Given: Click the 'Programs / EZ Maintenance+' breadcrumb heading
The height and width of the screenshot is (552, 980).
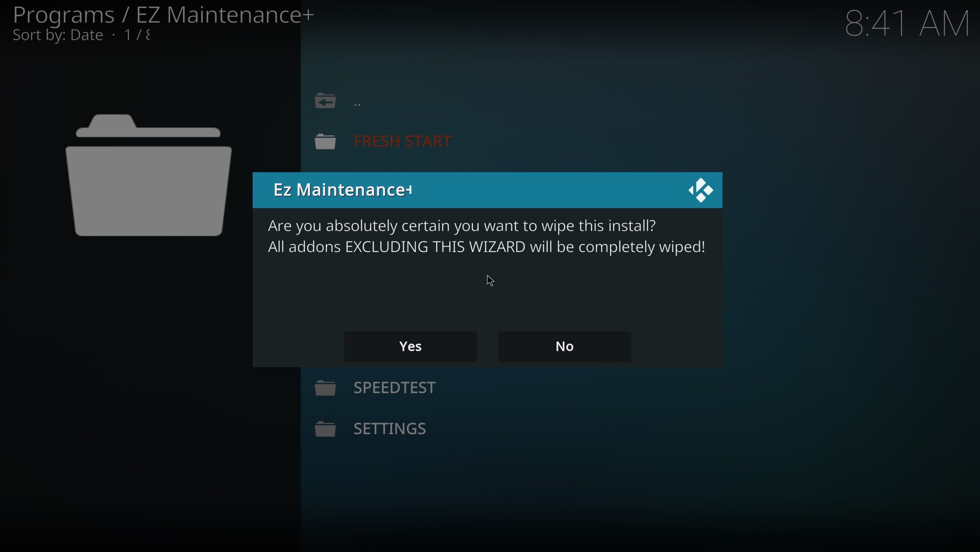Looking at the screenshot, I should (x=163, y=15).
